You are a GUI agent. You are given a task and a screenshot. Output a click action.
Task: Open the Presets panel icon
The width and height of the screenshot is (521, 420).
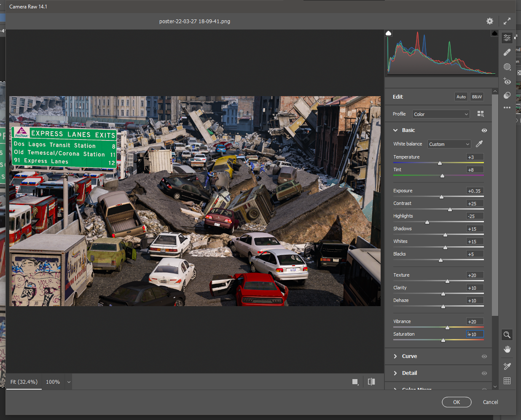tap(507, 95)
